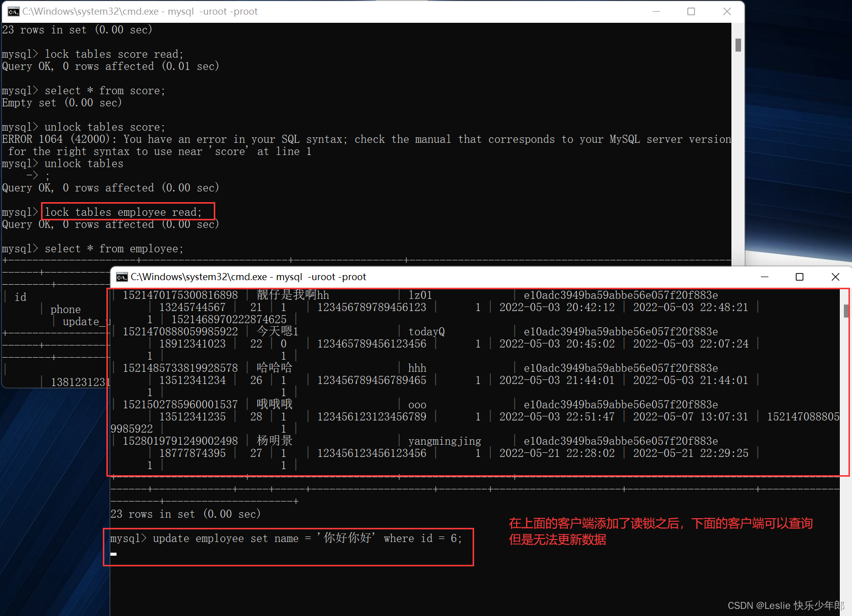Click the id value 1528019791249002498

[180, 441]
